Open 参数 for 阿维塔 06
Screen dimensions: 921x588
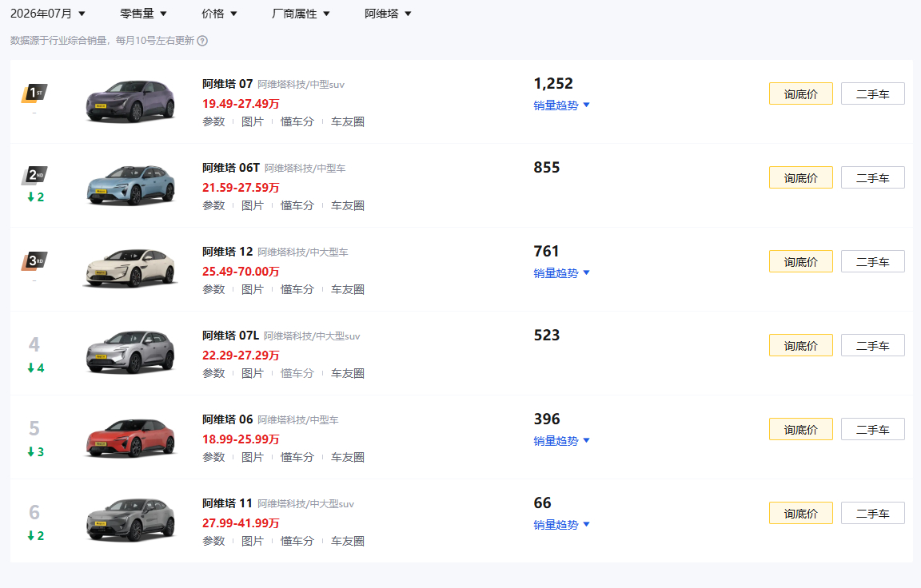pos(213,457)
